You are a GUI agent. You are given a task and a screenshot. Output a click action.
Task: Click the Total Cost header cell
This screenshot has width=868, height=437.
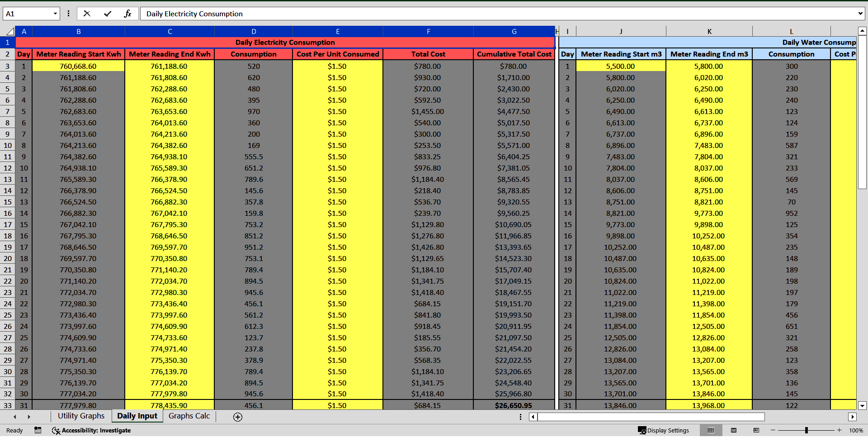tap(428, 54)
